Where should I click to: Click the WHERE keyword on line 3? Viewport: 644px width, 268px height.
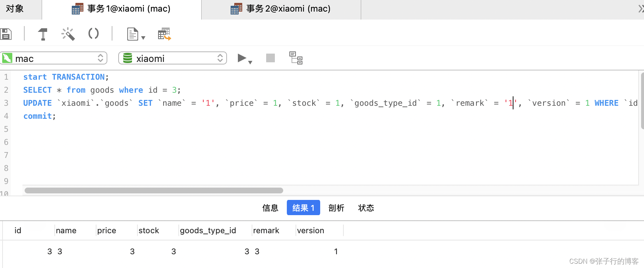click(x=606, y=103)
